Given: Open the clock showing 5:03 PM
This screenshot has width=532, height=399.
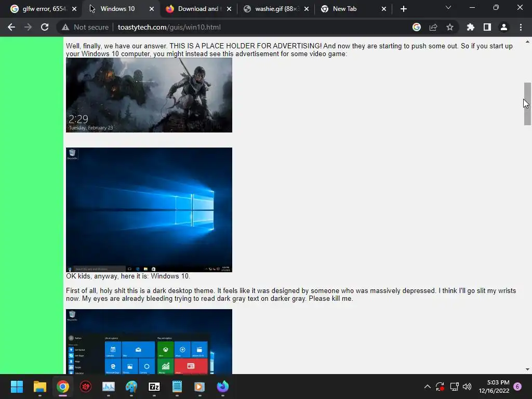Looking at the screenshot, I should [494, 387].
